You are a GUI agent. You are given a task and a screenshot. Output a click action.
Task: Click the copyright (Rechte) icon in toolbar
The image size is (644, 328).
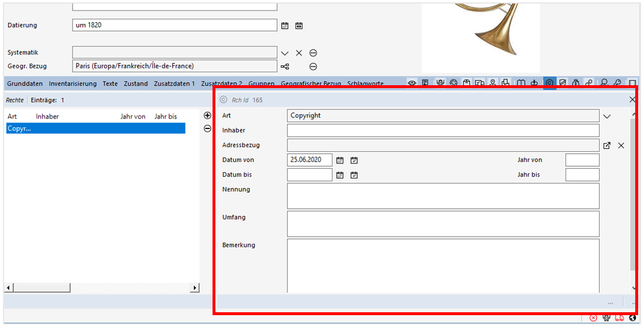coord(549,83)
